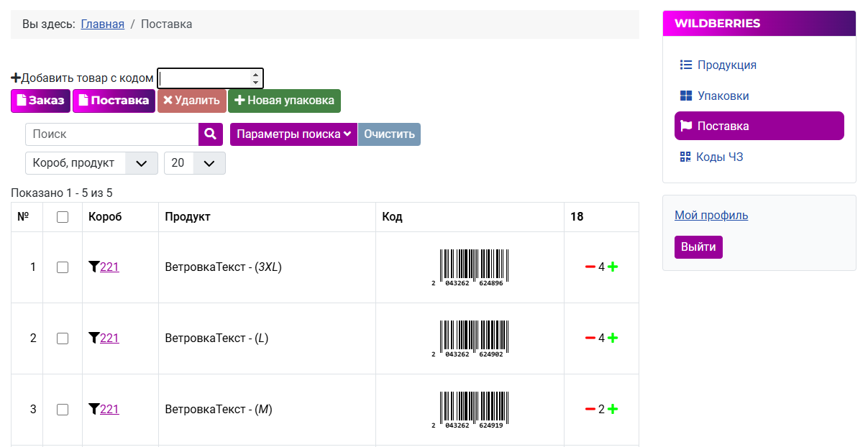Click filter funnel icon in row 1
The image size is (868, 447).
click(x=93, y=267)
